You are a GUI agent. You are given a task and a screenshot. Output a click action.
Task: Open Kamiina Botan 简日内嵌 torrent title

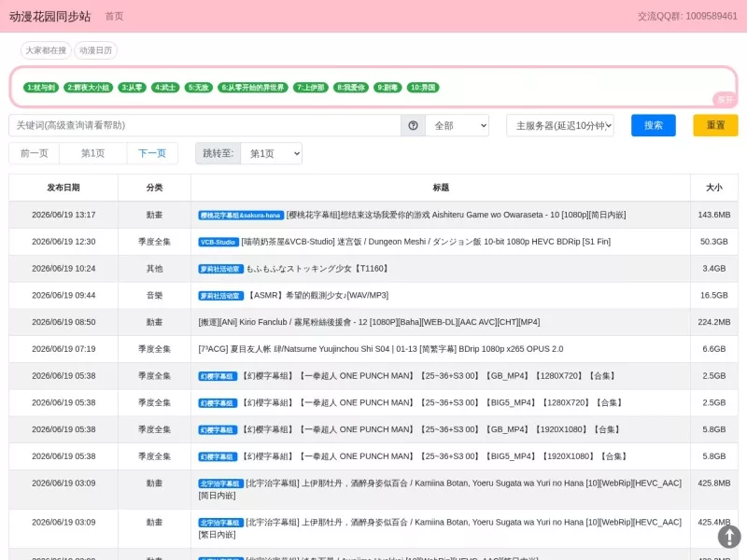440,489
